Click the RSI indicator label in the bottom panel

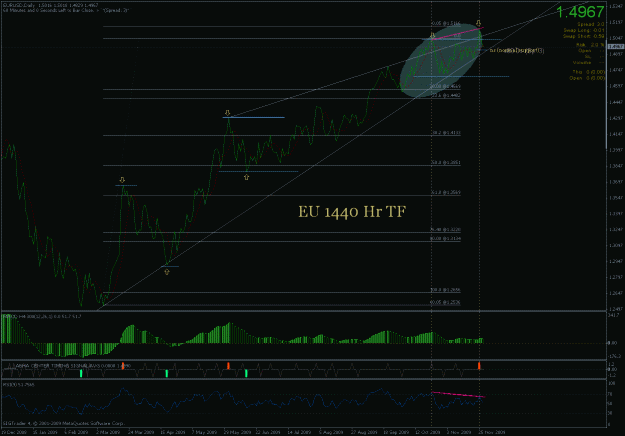tap(19, 385)
